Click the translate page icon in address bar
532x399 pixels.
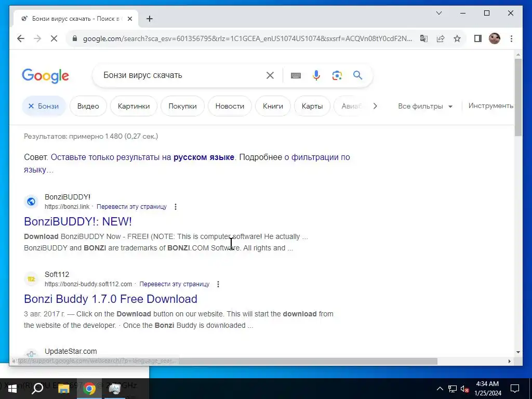coord(424,38)
